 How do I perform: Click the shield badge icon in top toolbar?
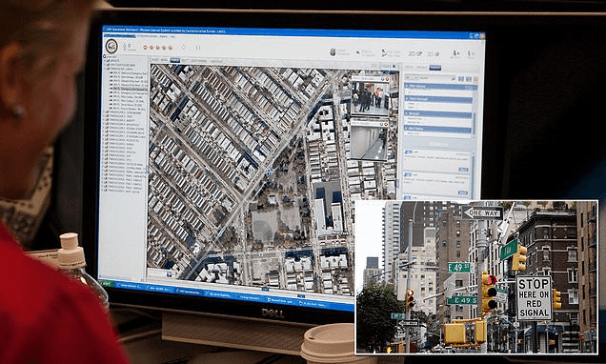pos(333,51)
